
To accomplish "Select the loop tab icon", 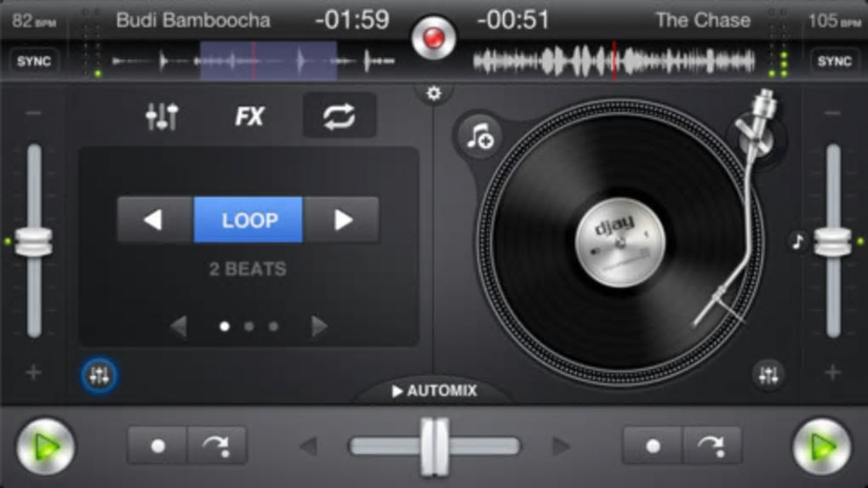I will tap(340, 116).
